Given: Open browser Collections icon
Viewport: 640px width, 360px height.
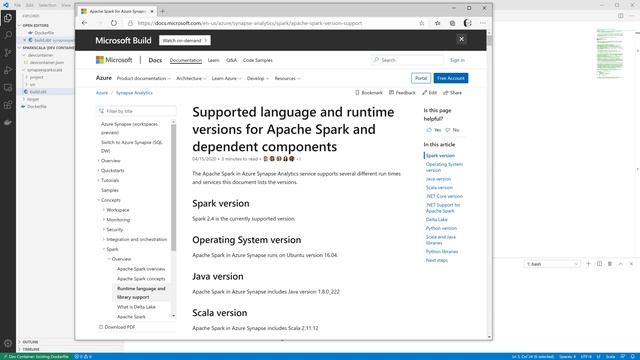Looking at the screenshot, I should 452,23.
